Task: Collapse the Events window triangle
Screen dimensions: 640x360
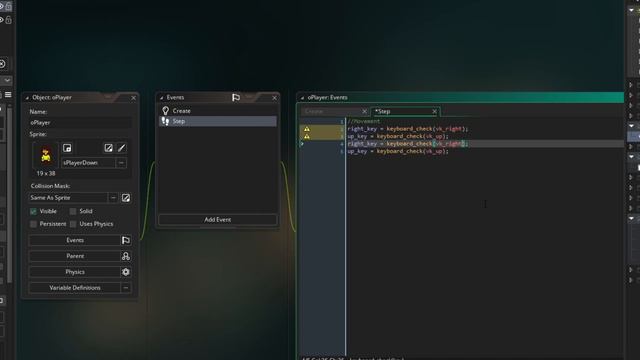Action: click(x=162, y=98)
